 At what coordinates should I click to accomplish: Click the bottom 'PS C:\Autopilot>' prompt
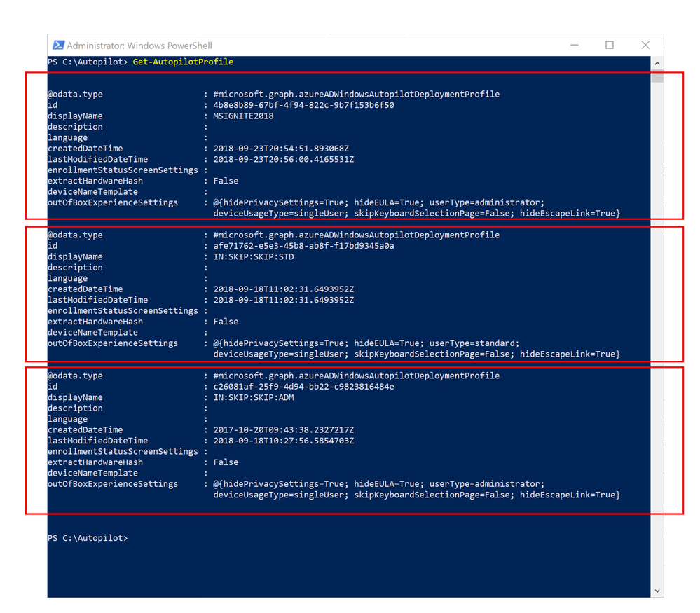click(x=88, y=538)
